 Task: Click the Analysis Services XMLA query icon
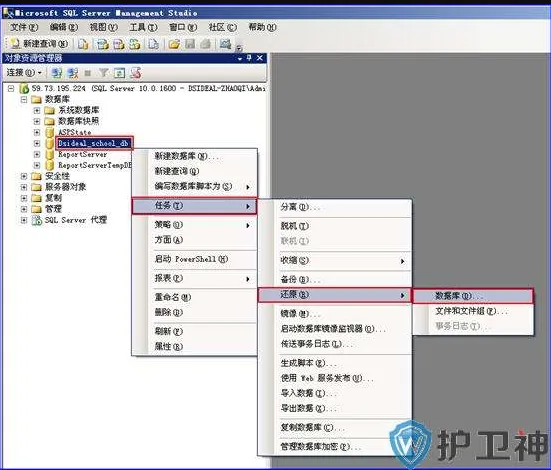coord(135,44)
